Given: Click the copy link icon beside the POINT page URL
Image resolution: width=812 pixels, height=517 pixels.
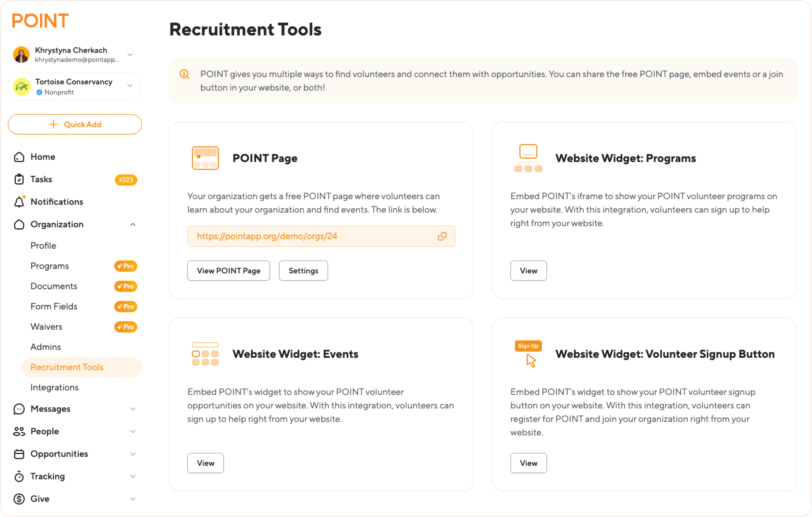Looking at the screenshot, I should tap(442, 236).
